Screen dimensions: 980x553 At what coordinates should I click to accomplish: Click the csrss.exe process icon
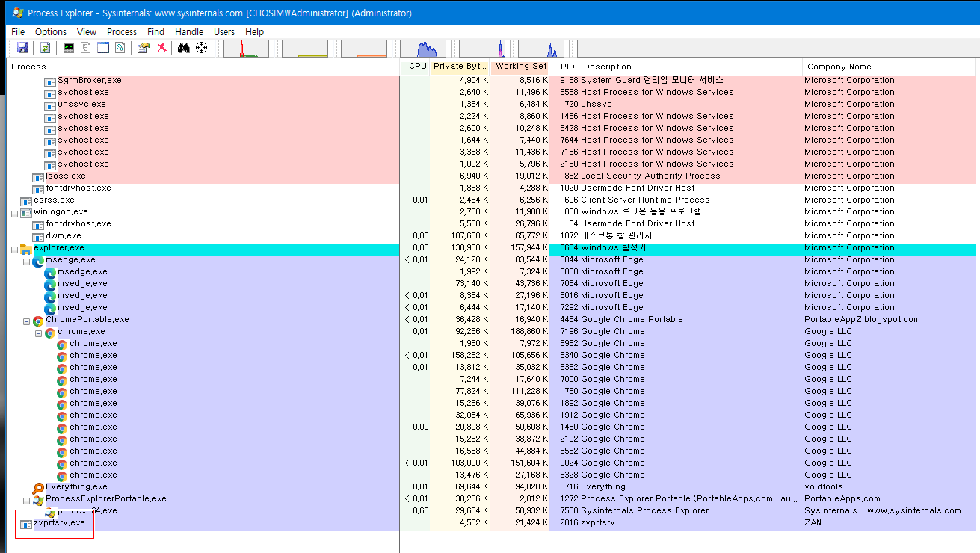coord(27,200)
